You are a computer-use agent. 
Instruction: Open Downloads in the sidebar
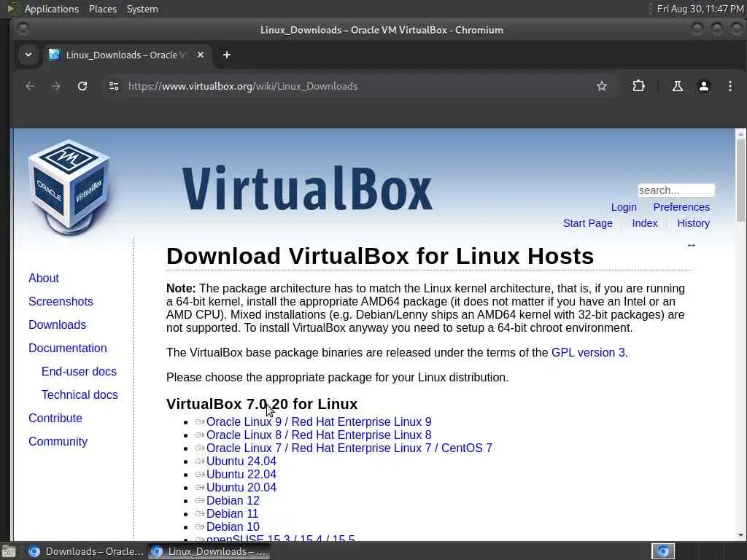click(x=57, y=324)
